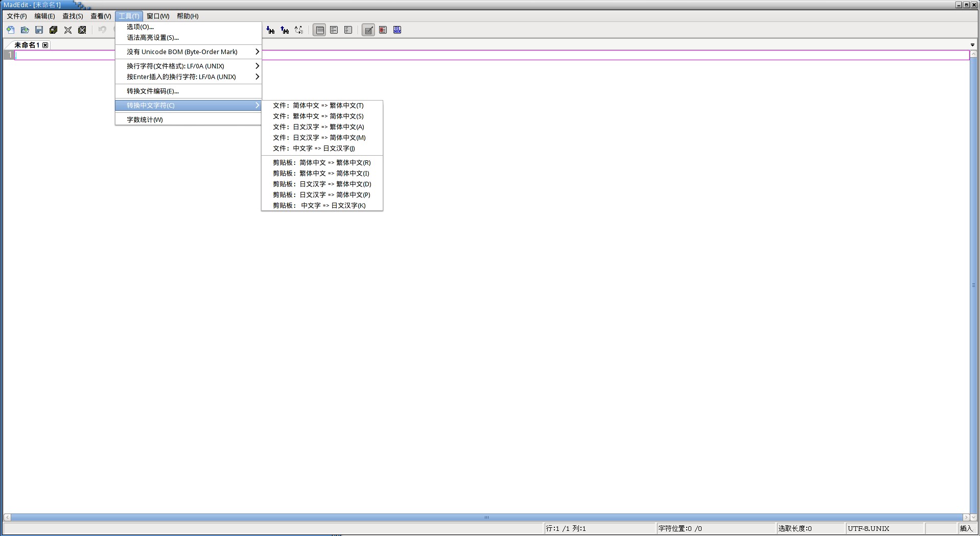The width and height of the screenshot is (980, 536).
Task: Click the highlighted 转换中文字符(C) entry
Action: click(x=189, y=106)
